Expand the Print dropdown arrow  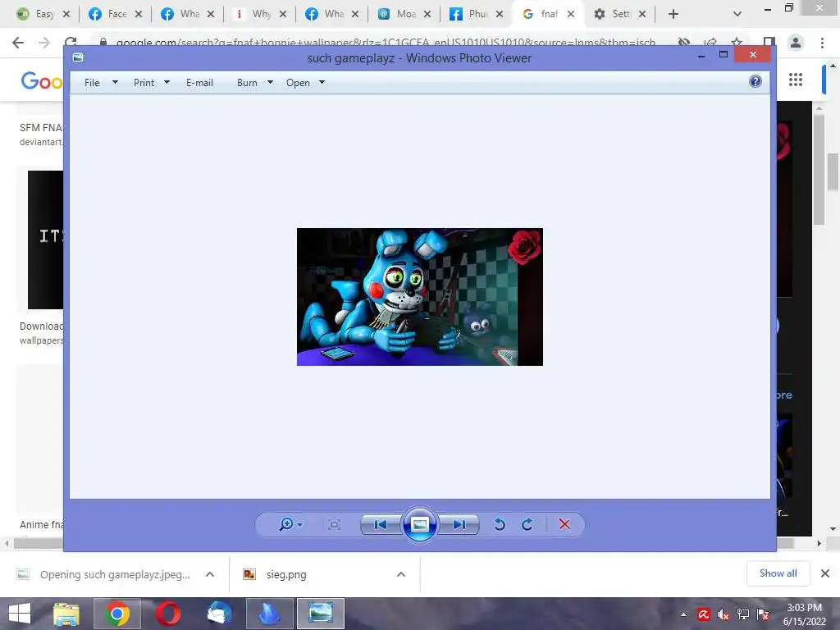(x=167, y=83)
